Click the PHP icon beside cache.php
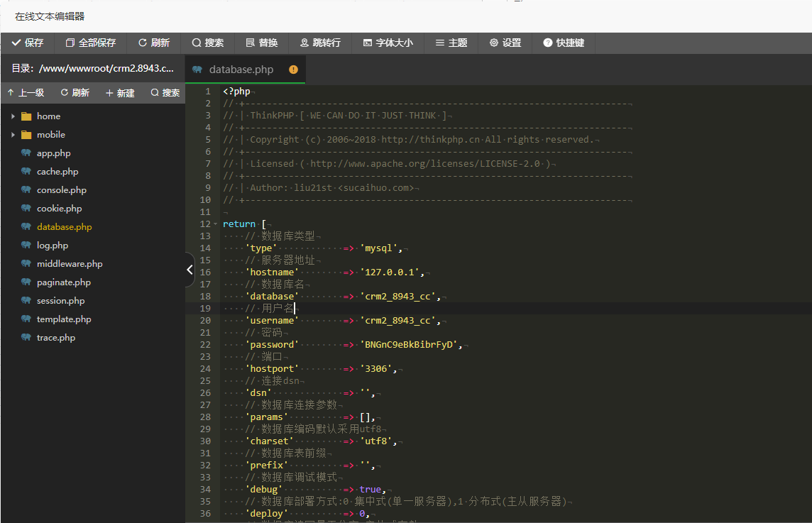Screen dimensions: 812x523 [26, 171]
